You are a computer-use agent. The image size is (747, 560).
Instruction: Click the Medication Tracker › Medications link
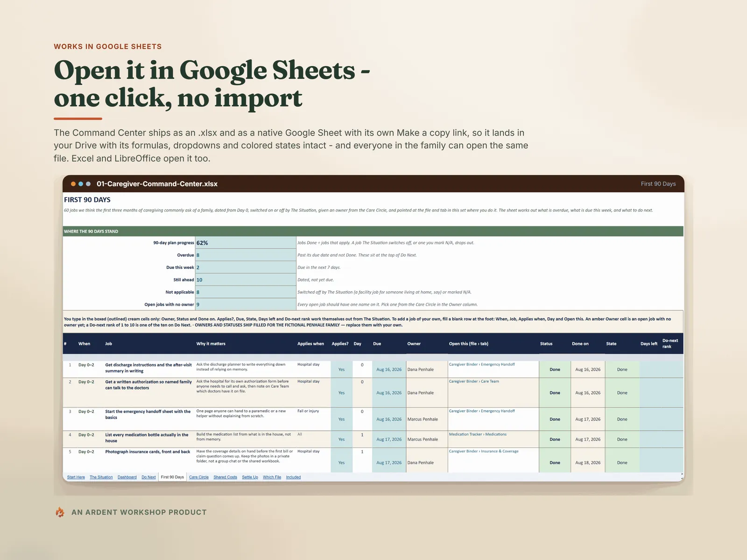pos(478,434)
